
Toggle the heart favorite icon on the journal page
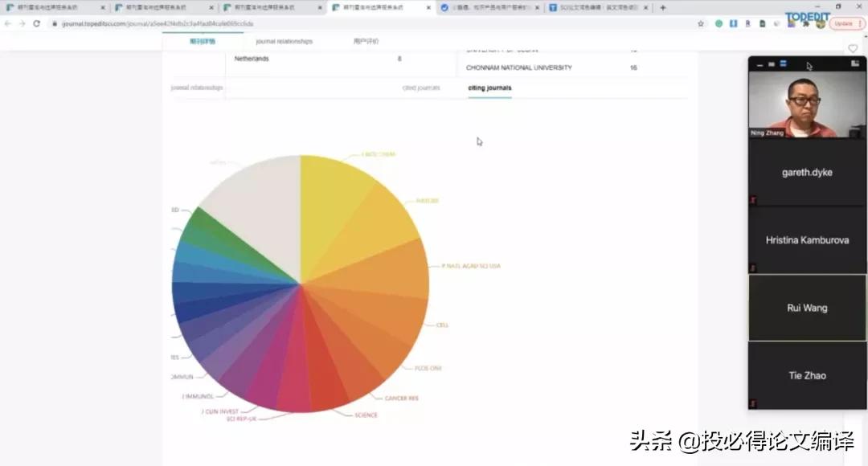(854, 48)
